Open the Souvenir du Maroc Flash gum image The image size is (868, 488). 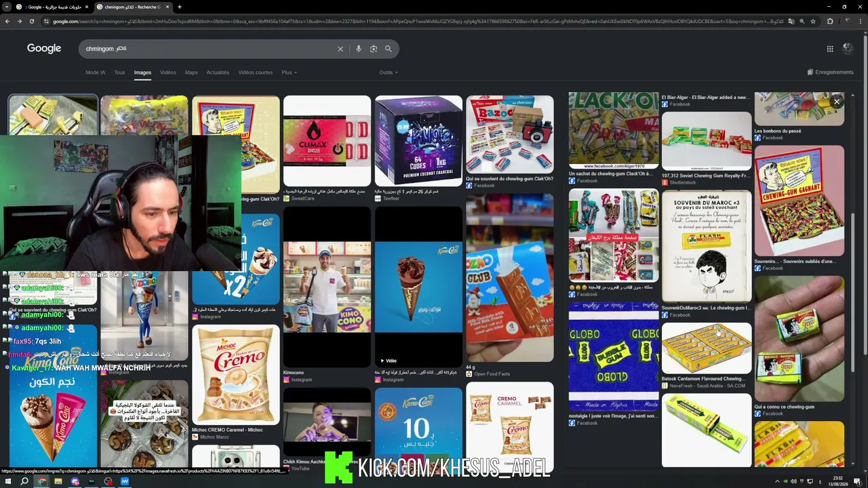707,246
